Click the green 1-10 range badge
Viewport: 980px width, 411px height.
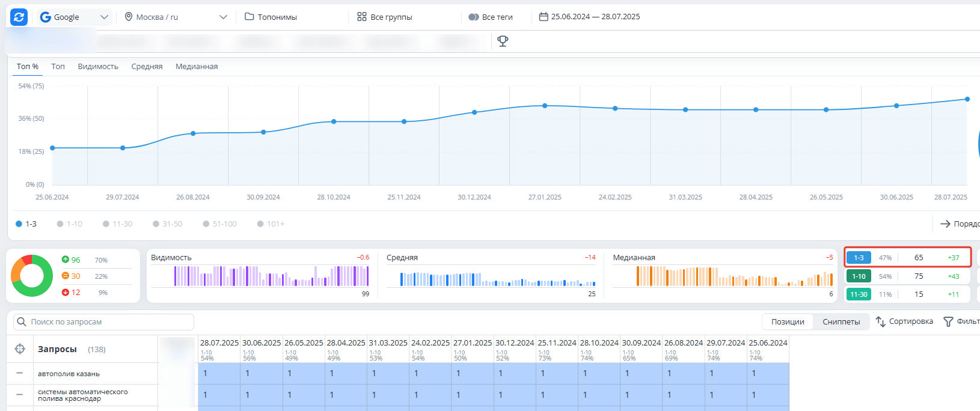[x=859, y=276]
